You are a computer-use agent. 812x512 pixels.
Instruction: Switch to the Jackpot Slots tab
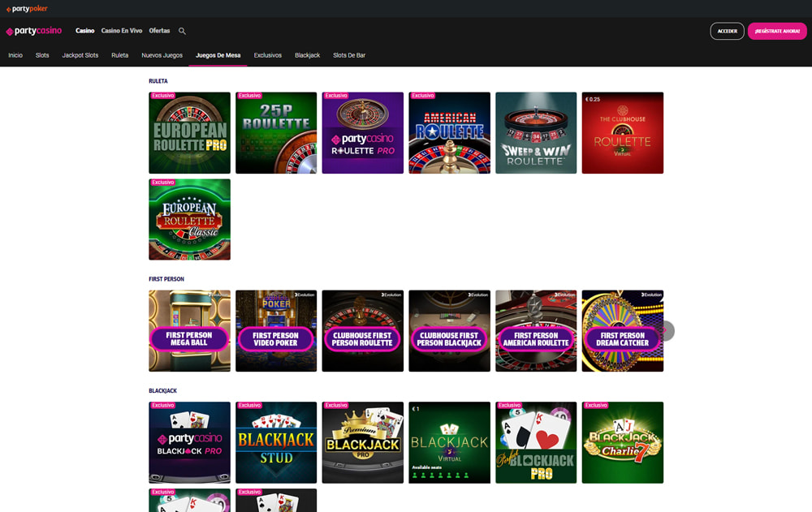[x=80, y=55]
